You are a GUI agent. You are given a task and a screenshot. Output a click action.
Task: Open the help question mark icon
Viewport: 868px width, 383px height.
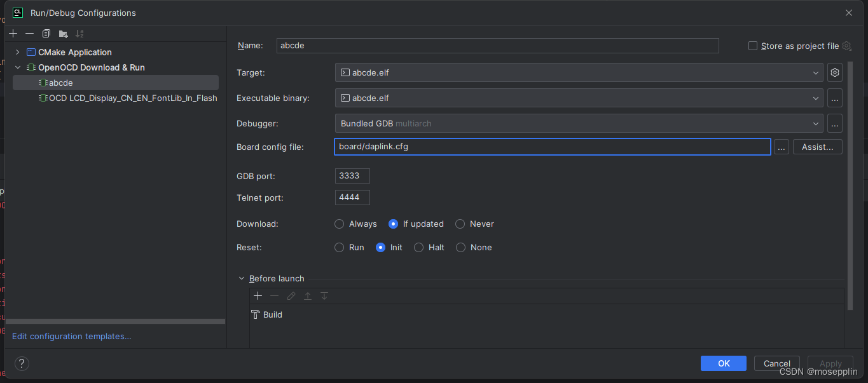click(21, 363)
